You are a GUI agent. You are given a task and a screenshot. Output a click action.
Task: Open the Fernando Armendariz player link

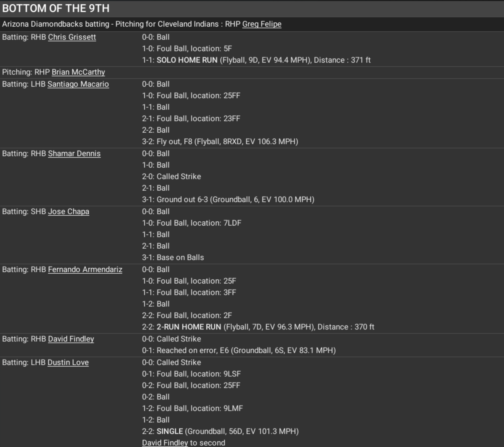pyautogui.click(x=85, y=269)
